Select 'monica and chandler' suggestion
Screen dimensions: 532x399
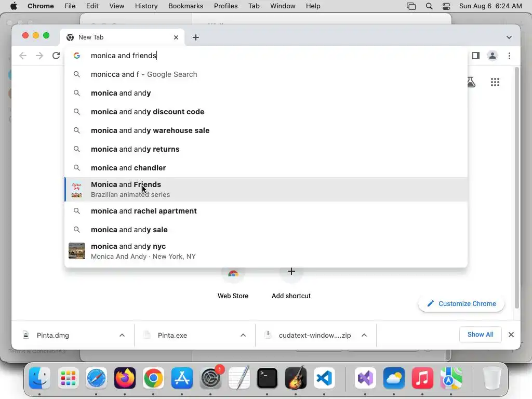[266, 168]
